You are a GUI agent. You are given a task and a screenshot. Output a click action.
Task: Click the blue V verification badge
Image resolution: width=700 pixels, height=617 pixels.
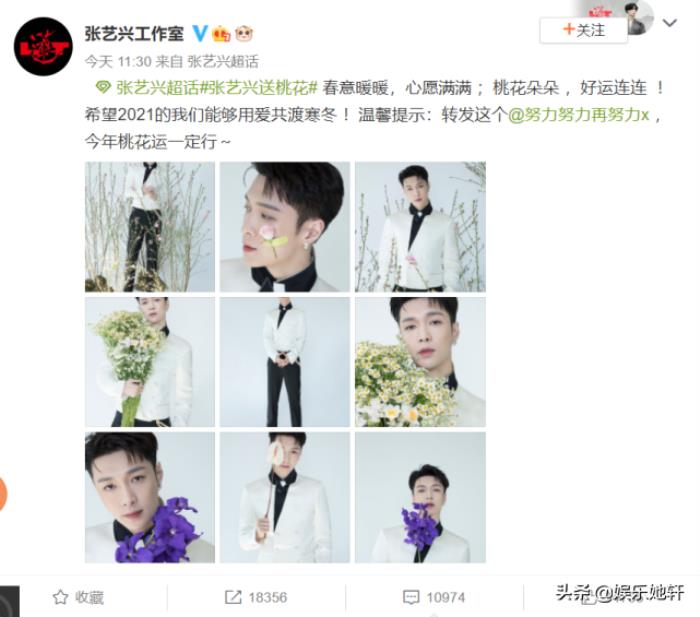pyautogui.click(x=200, y=33)
